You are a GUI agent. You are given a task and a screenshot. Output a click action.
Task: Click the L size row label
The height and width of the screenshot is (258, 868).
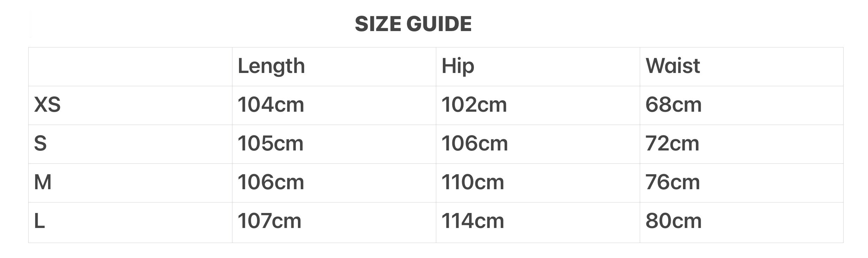click(39, 221)
